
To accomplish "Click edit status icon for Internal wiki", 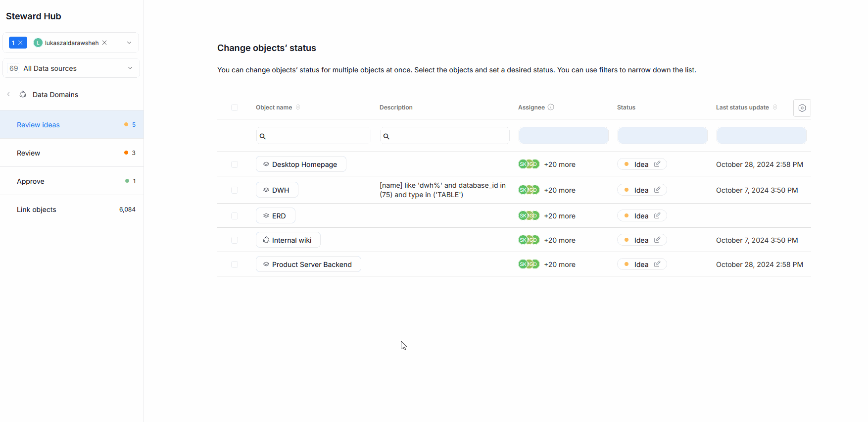I will tap(657, 240).
